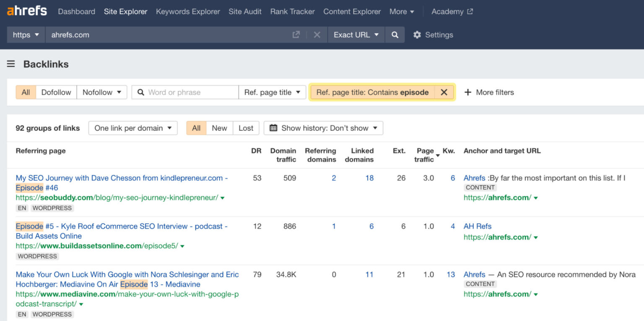Screen dimensions: 644x321
Task: Open the hamburger menu beside Backlinks heading
Action: click(10, 64)
